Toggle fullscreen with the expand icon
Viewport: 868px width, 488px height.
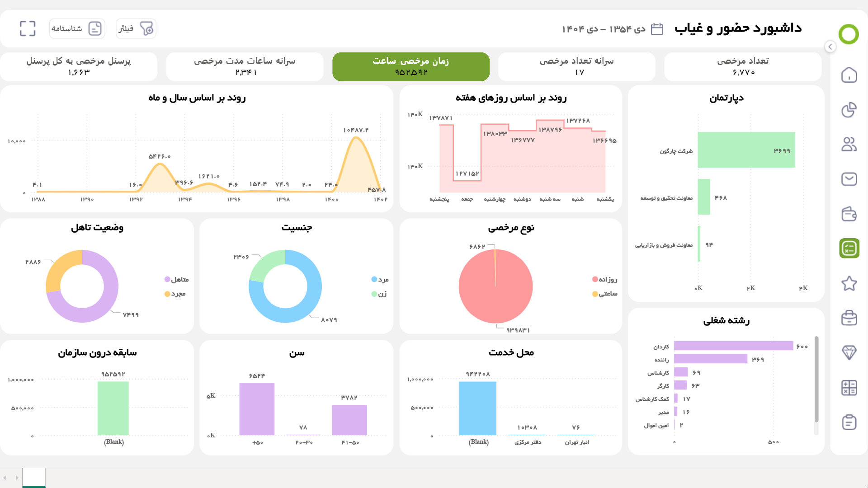[28, 28]
